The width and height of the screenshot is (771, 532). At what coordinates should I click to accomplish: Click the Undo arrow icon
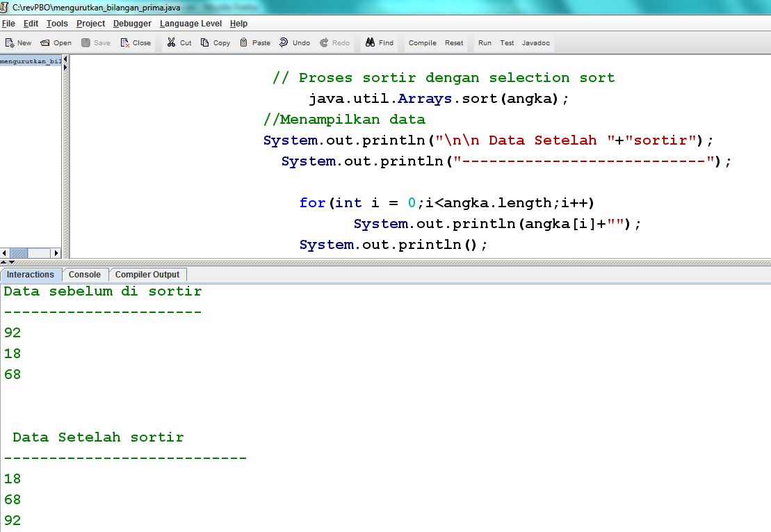point(284,43)
